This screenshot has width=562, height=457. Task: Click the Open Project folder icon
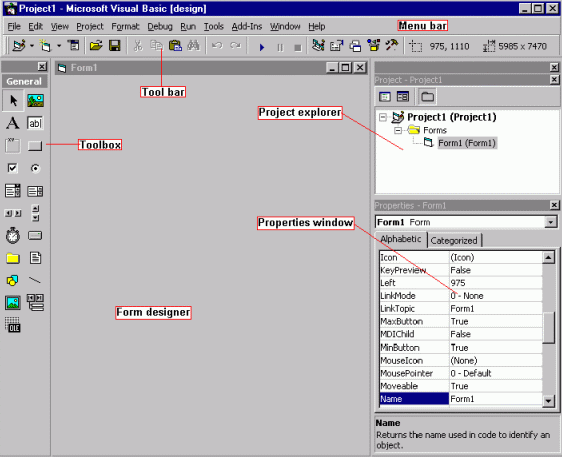tap(96, 46)
